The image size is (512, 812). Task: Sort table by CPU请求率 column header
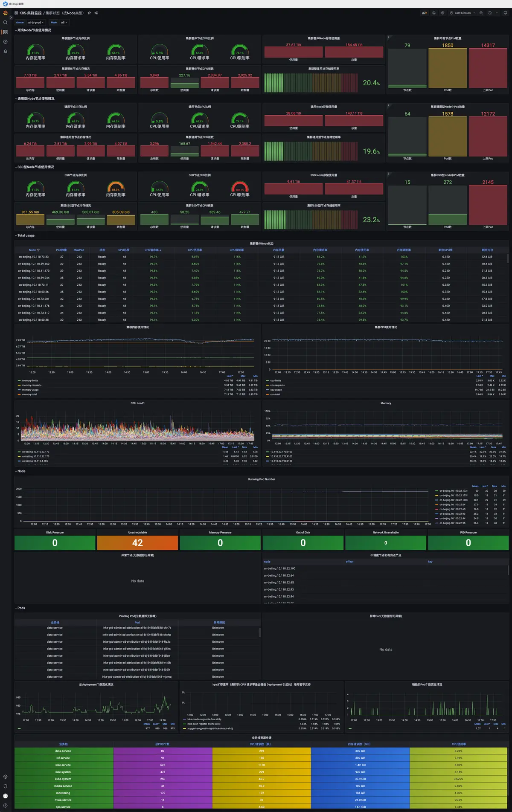[x=153, y=250]
